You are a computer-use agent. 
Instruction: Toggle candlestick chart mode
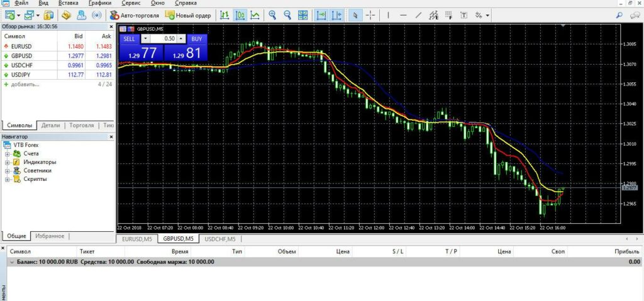pyautogui.click(x=240, y=14)
